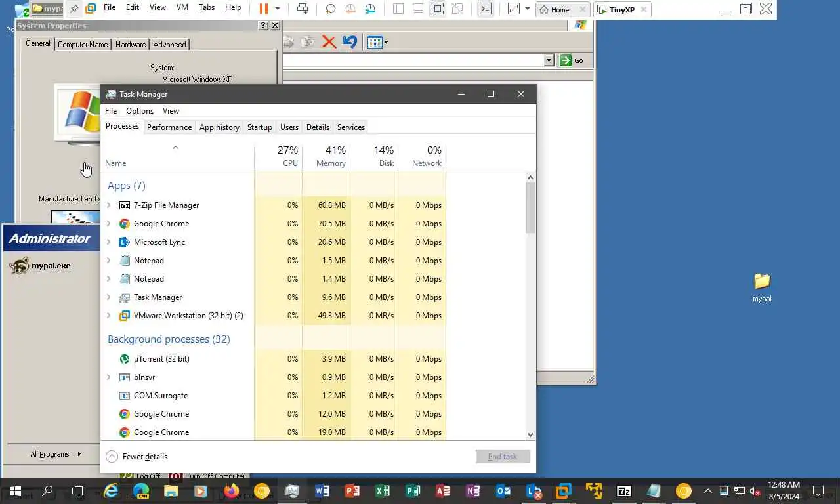
Task: Switch to Computer Name tab in System Properties
Action: point(83,44)
